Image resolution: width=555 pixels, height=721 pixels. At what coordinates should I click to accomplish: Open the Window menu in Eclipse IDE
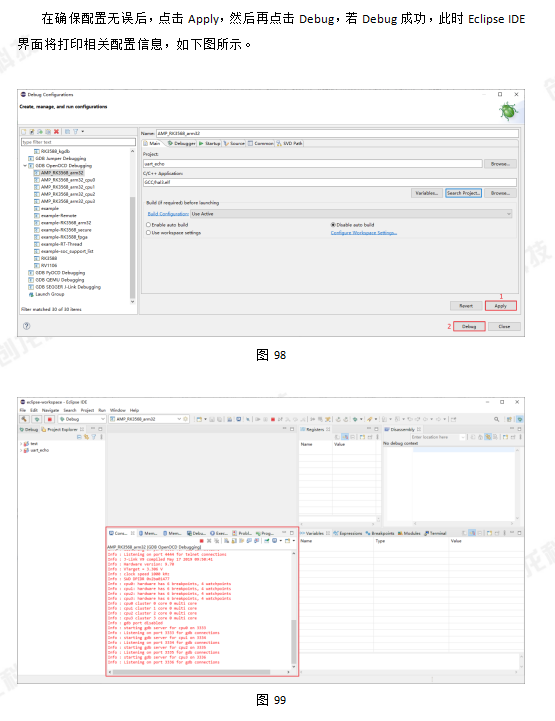click(118, 410)
